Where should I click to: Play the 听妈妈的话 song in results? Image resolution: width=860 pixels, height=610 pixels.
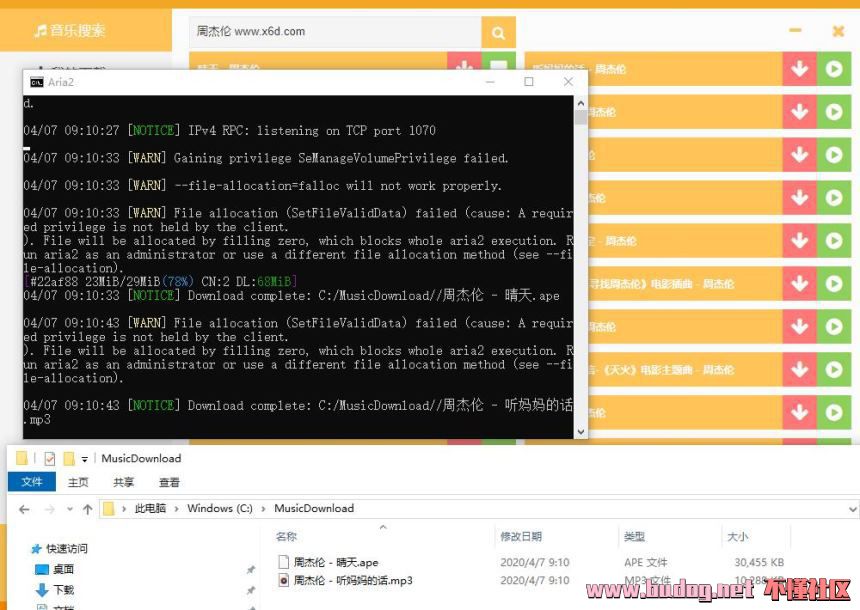click(x=834, y=69)
